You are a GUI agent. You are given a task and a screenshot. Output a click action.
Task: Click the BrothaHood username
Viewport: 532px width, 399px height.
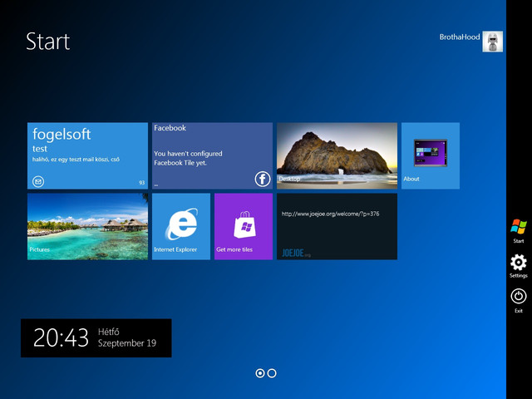(x=460, y=37)
